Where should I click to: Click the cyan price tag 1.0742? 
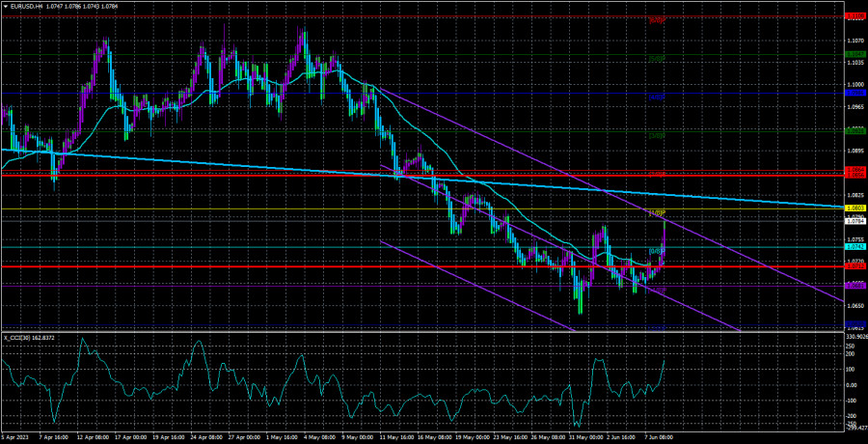pos(855,247)
